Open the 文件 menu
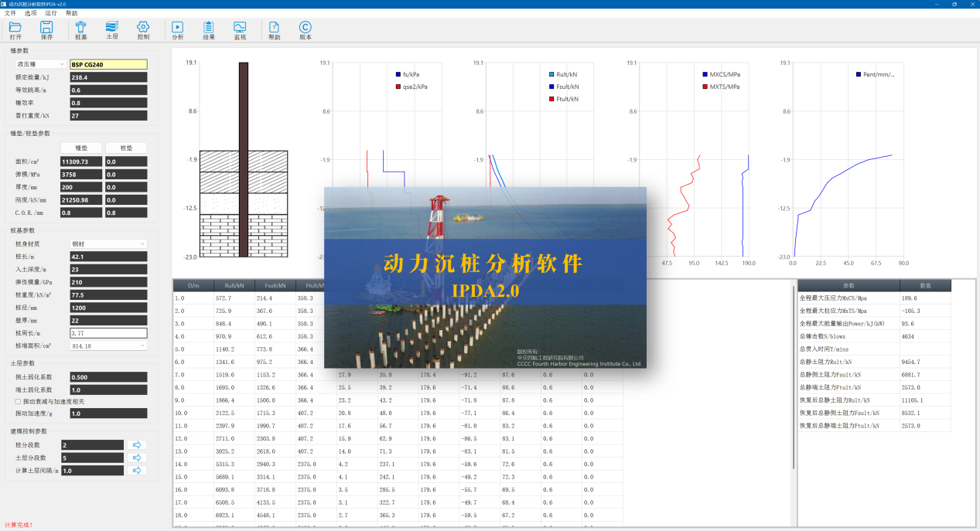 coord(10,13)
